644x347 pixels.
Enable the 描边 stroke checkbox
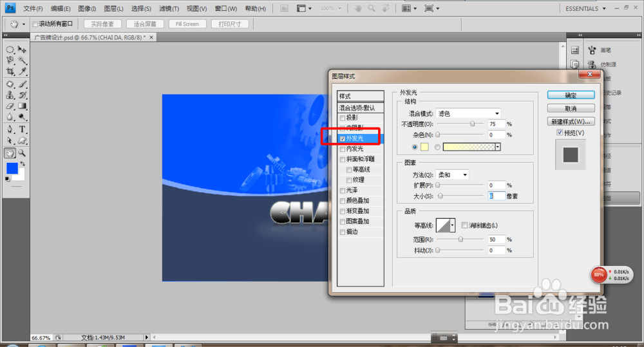[x=343, y=232]
